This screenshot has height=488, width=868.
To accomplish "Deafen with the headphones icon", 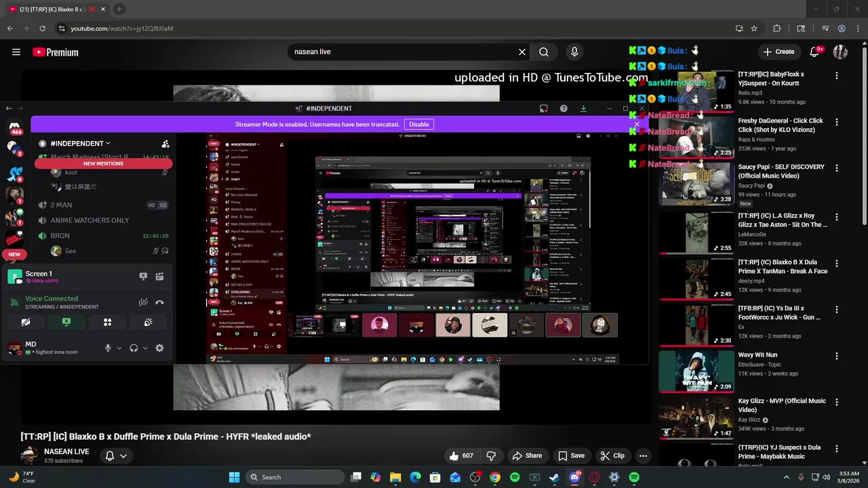I will [134, 348].
